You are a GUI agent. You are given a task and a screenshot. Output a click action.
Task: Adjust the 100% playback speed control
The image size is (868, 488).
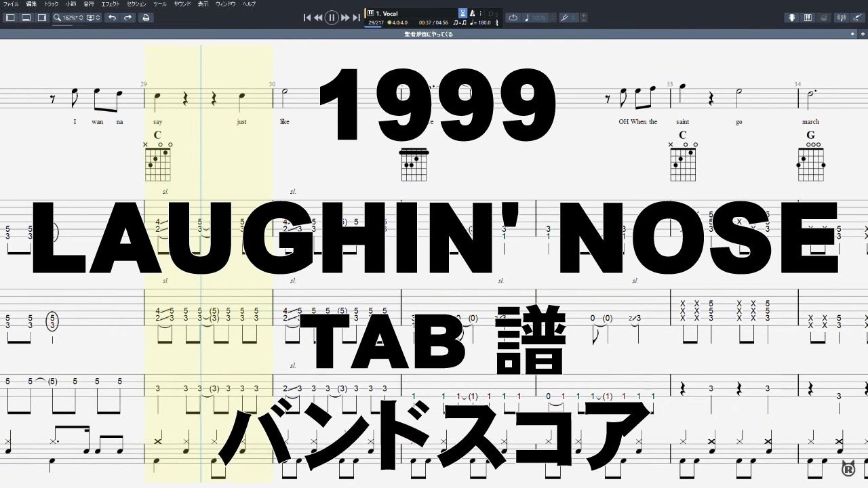540,18
